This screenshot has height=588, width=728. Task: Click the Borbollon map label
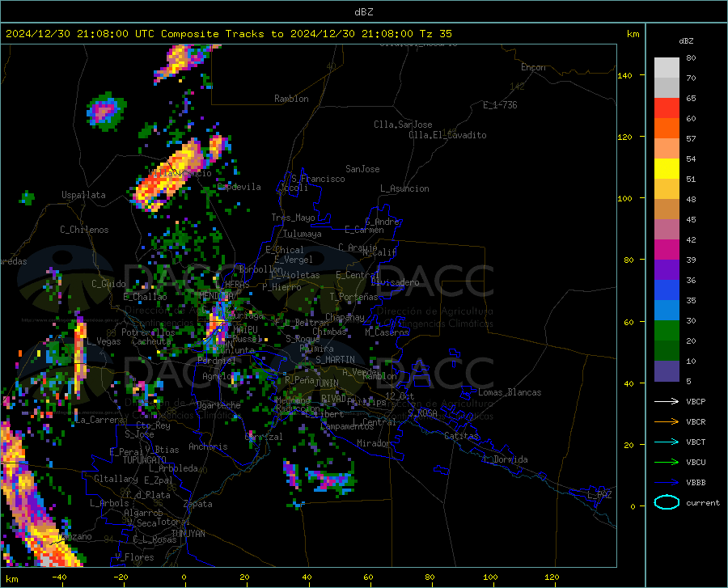point(260,269)
